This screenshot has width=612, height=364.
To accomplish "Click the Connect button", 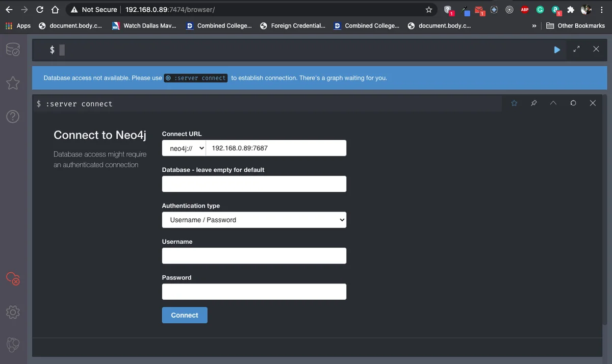I will coord(185,315).
